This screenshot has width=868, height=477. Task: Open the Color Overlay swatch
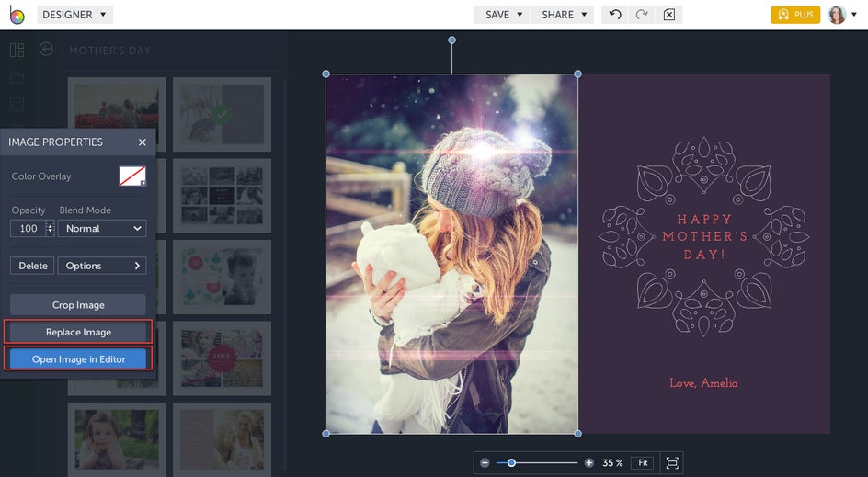pyautogui.click(x=132, y=176)
